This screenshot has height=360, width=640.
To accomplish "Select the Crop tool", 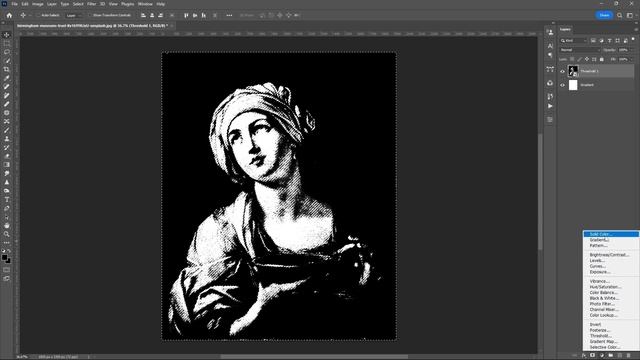I will (7, 69).
